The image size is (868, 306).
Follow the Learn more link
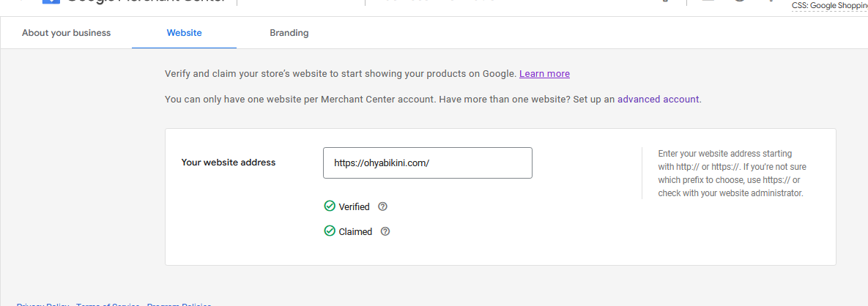click(544, 74)
